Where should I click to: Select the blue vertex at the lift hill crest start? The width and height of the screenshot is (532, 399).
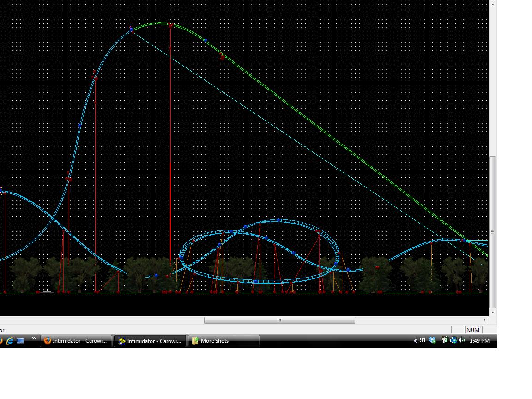[x=132, y=30]
